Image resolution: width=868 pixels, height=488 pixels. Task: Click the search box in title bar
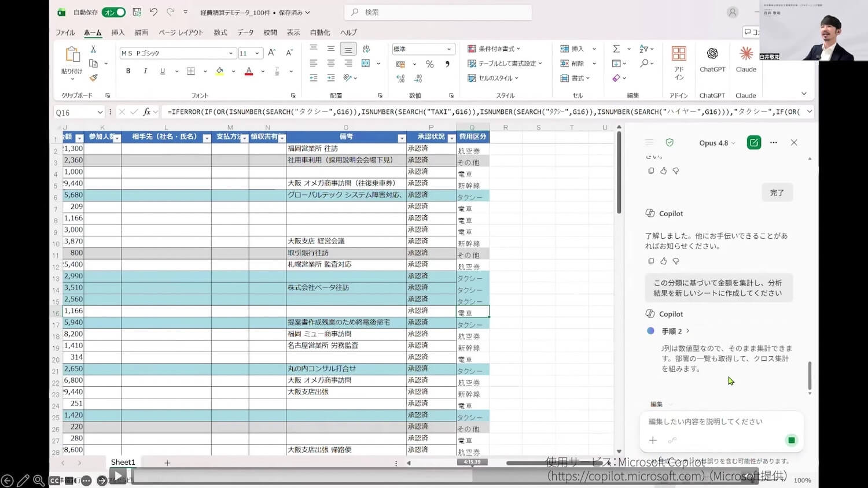[x=438, y=12]
